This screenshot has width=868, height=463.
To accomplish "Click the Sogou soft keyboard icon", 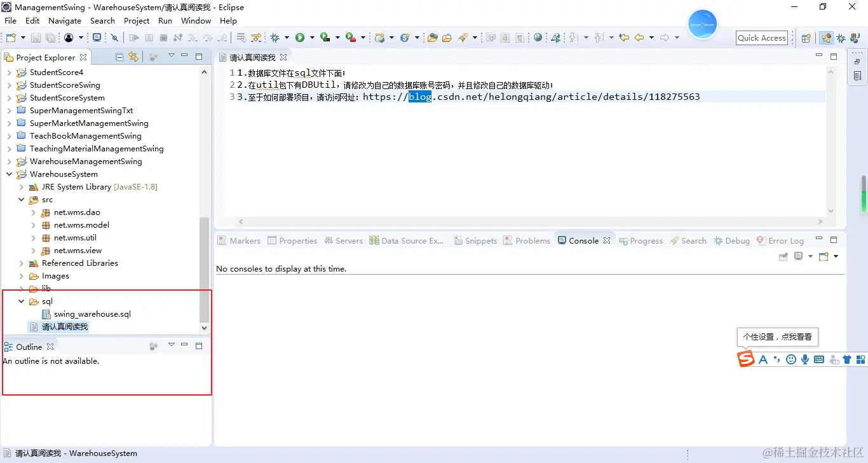I will click(819, 359).
